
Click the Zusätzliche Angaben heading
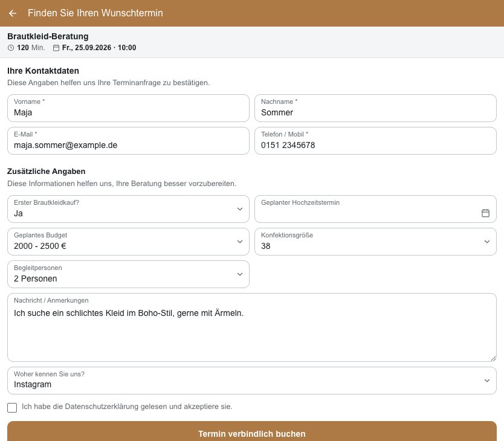(x=47, y=172)
